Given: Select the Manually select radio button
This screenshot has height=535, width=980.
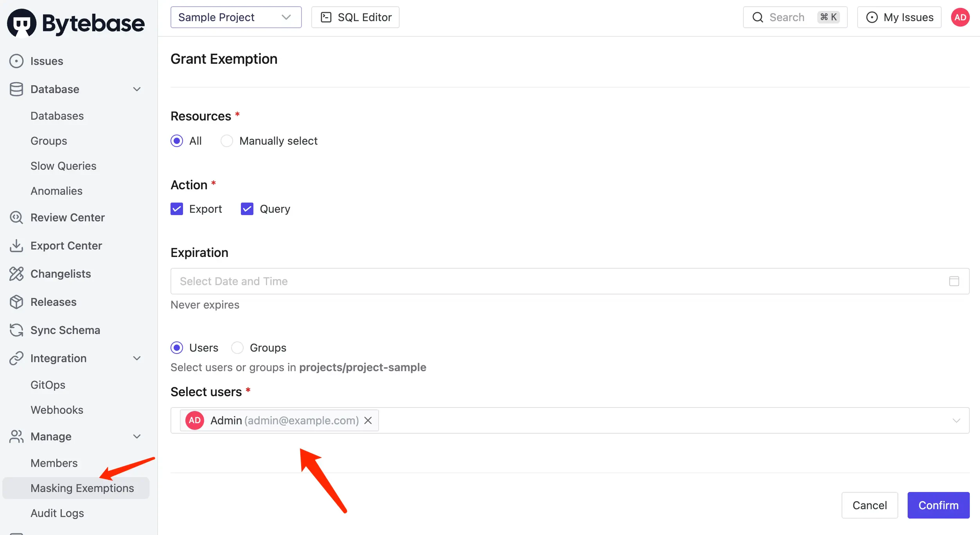Looking at the screenshot, I should pos(227,141).
